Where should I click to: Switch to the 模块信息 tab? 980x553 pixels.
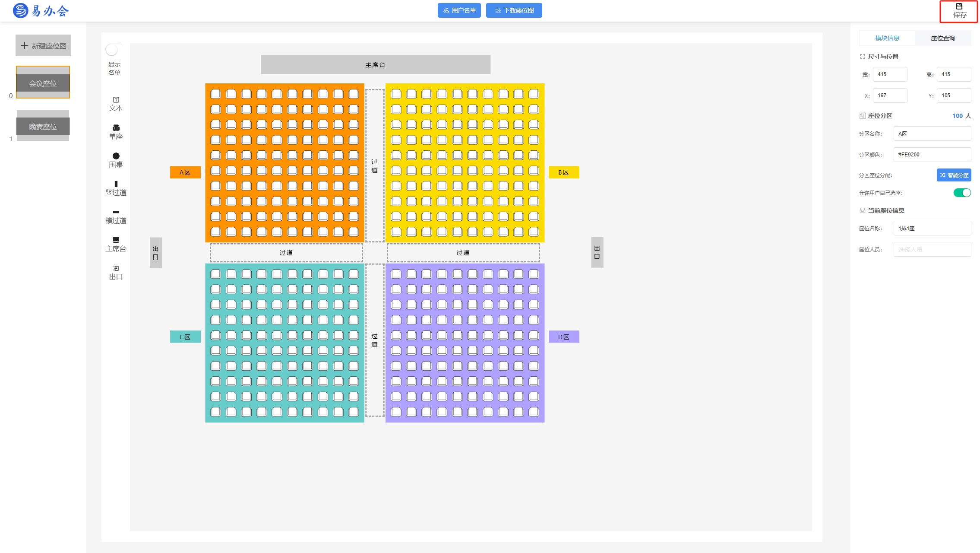click(887, 38)
